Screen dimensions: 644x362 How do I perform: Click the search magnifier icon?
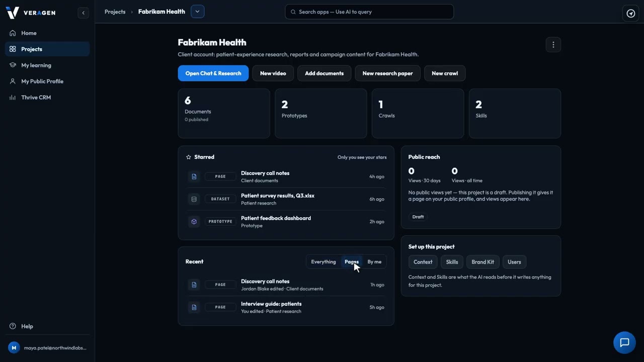293,12
